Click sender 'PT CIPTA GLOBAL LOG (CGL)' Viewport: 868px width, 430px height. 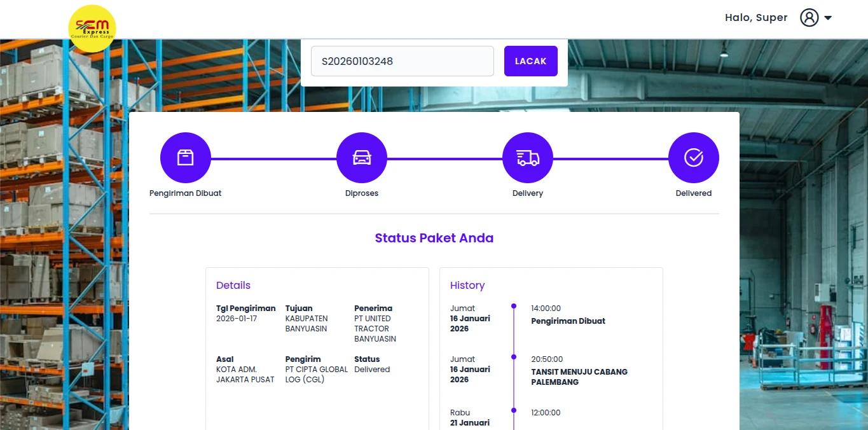pos(317,375)
